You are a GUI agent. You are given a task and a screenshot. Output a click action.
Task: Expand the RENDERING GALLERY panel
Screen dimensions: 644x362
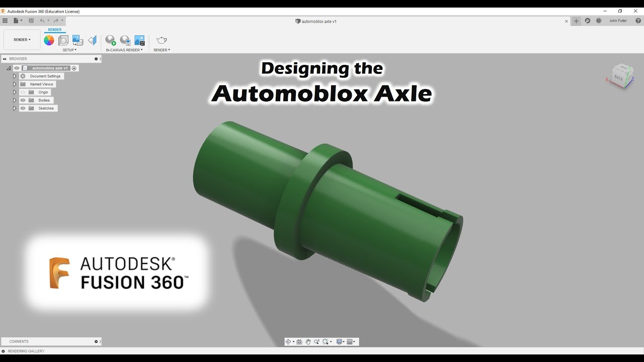pos(3,351)
